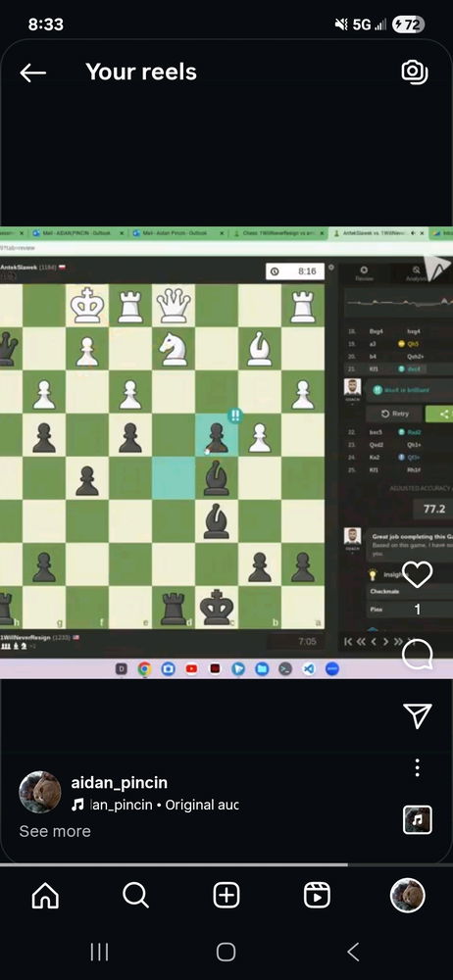The image size is (453, 980).
Task: Step back one move with single left chevron
Action: 374,641
